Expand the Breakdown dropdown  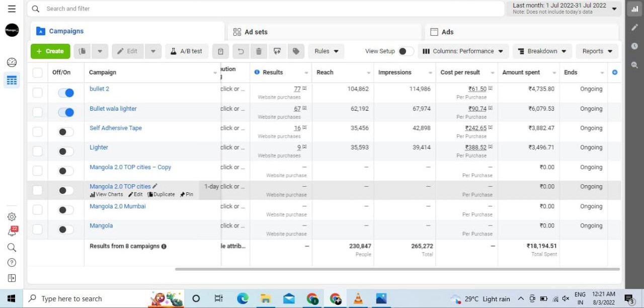click(542, 51)
